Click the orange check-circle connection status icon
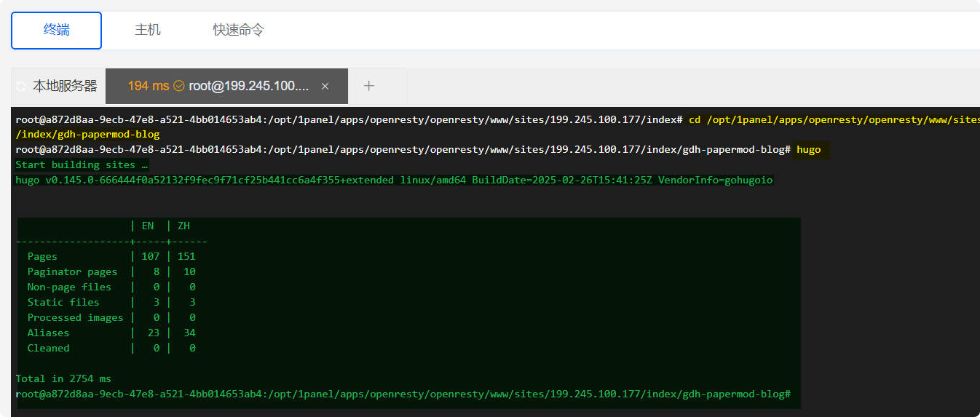The width and height of the screenshot is (980, 417). click(179, 86)
